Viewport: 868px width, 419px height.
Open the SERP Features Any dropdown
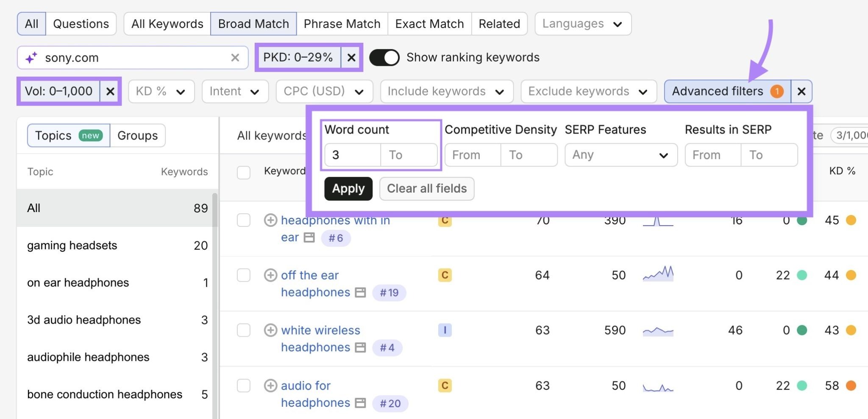(621, 155)
